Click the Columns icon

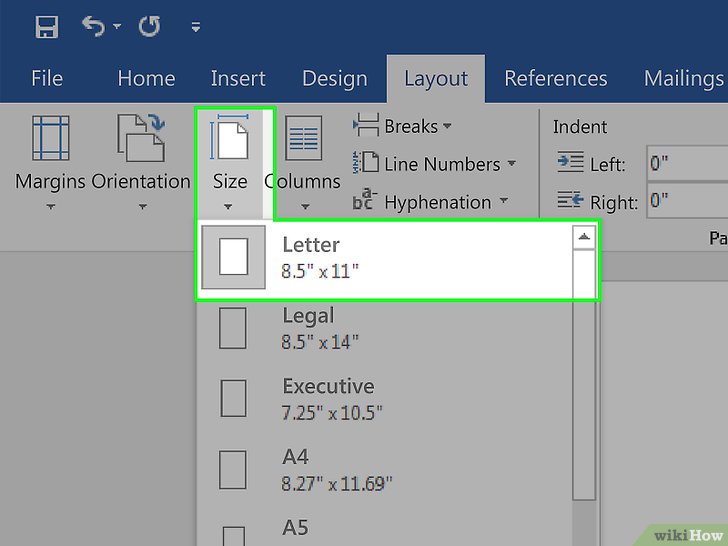(304, 138)
